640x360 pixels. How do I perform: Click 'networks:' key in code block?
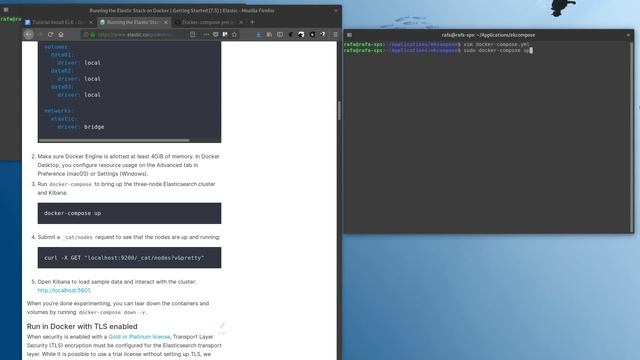click(x=59, y=111)
